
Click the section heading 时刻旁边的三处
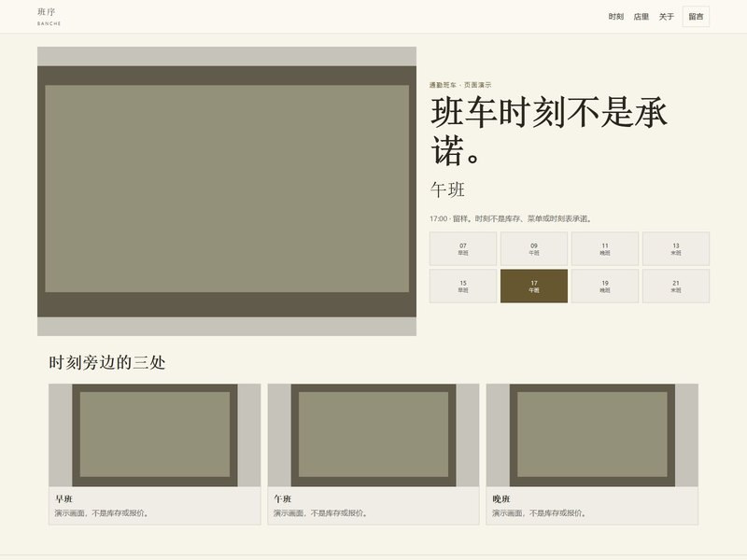click(107, 363)
